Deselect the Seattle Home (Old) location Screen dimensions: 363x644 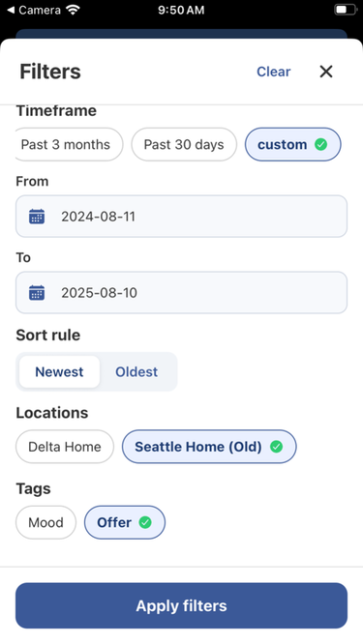click(x=209, y=447)
